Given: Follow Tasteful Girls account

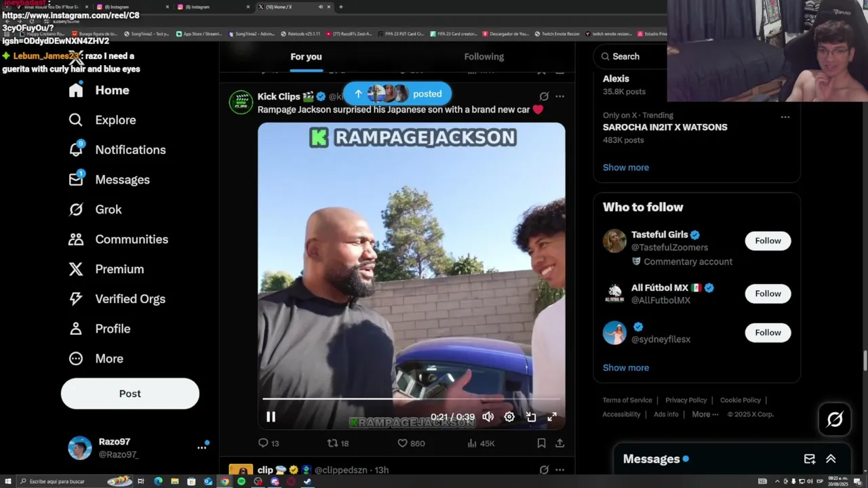Looking at the screenshot, I should [x=768, y=241].
